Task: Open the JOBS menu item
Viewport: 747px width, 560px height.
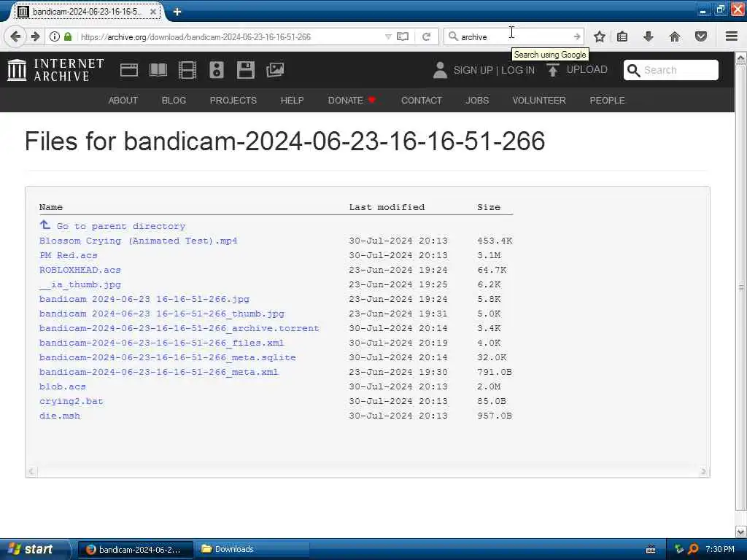Action: click(477, 101)
